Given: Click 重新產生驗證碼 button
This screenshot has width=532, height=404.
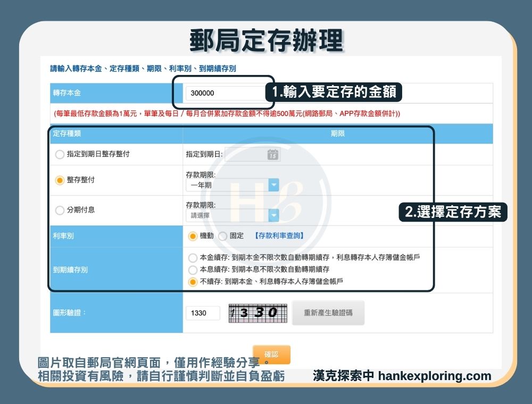Looking at the screenshot, I should click(x=328, y=313).
